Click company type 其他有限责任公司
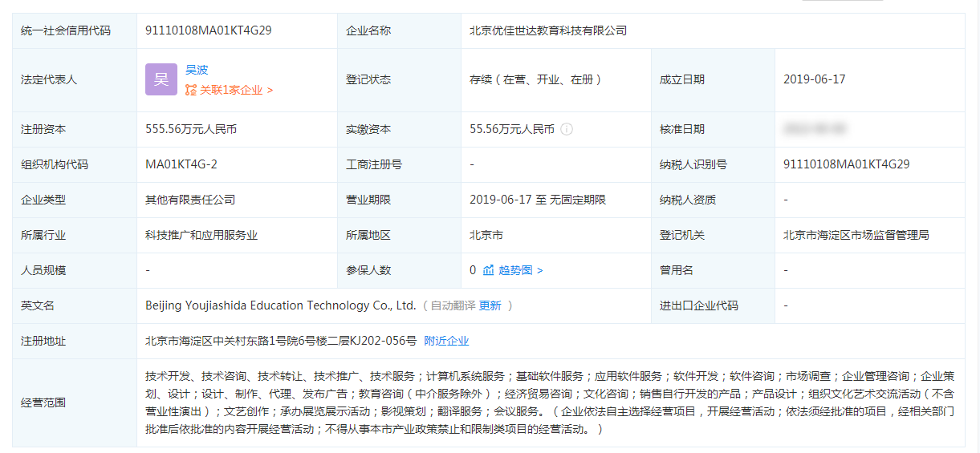Image resolution: width=980 pixels, height=453 pixels. coord(190,200)
